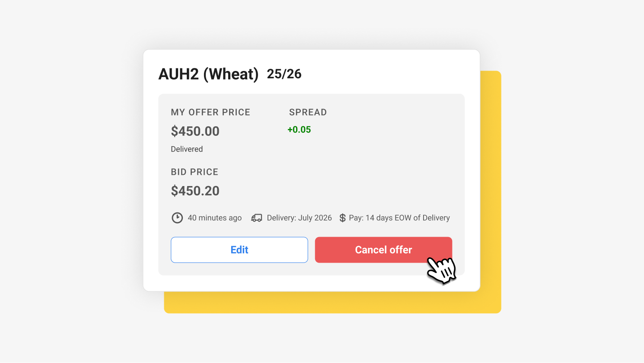Image resolution: width=644 pixels, height=363 pixels.
Task: Select the 25/26 season label
Action: pos(284,74)
